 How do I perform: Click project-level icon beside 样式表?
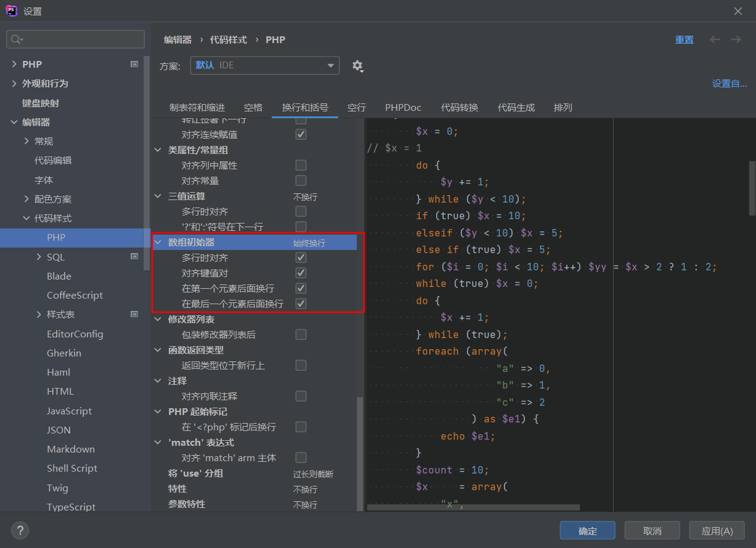[134, 314]
